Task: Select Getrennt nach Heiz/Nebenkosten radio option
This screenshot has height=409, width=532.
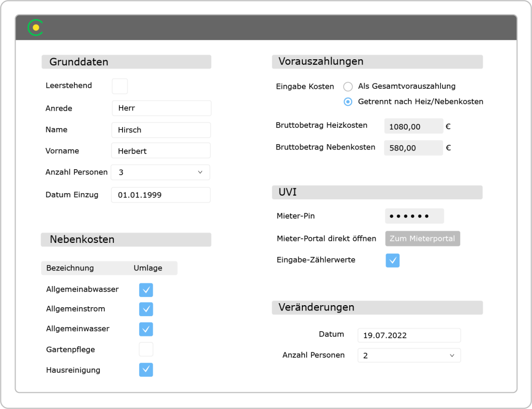Action: tap(348, 102)
